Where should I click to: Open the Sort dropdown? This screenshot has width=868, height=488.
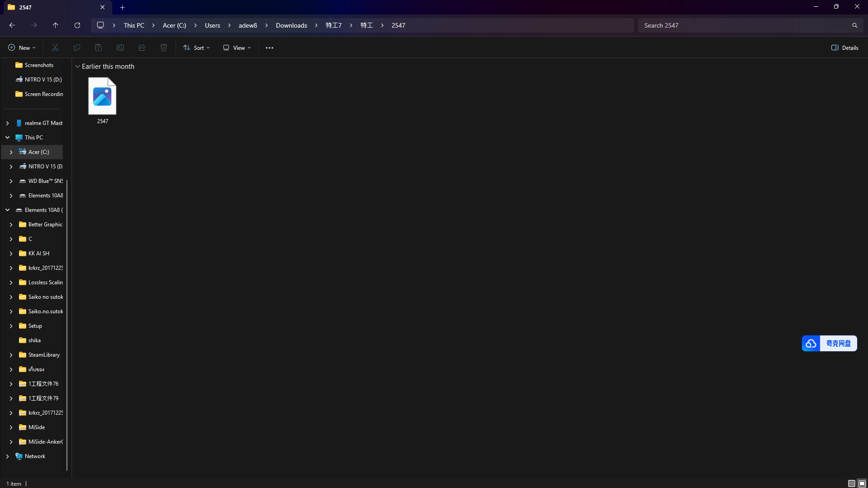click(x=196, y=48)
